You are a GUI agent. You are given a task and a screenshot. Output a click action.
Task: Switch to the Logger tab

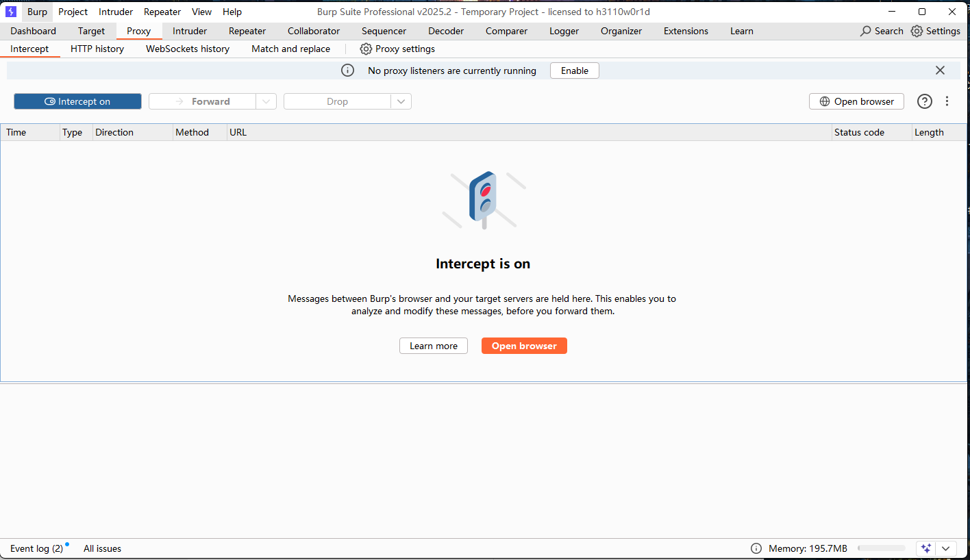click(x=564, y=31)
